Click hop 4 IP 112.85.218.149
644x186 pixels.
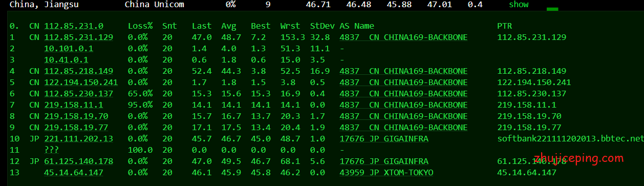pos(78,71)
